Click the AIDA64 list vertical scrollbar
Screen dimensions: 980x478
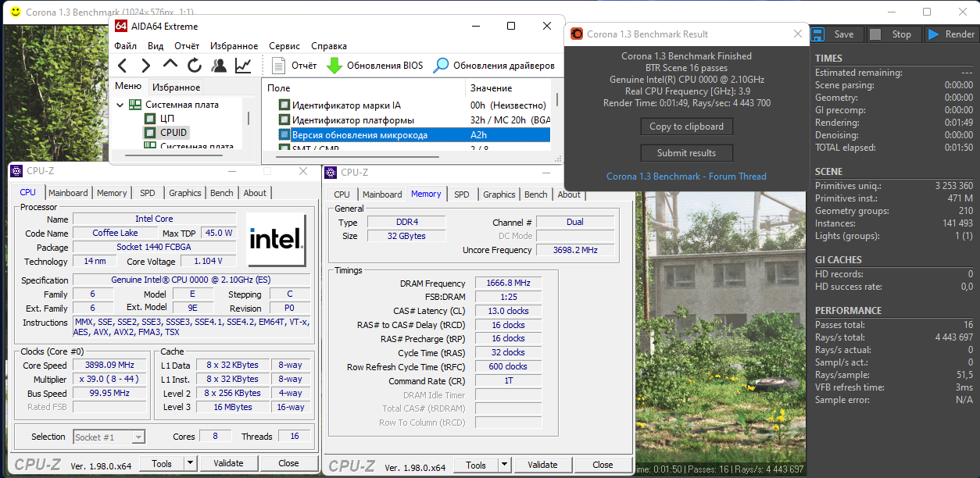point(557,100)
